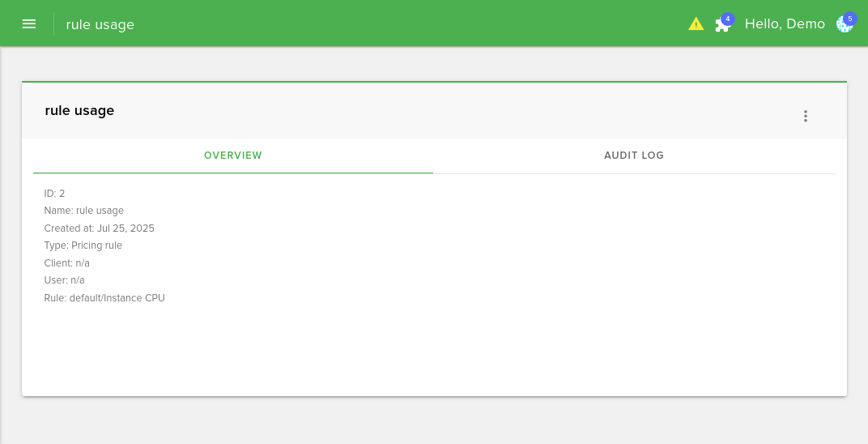The height and width of the screenshot is (444, 868).
Task: Click the notification badge showing 5
Action: click(x=849, y=18)
